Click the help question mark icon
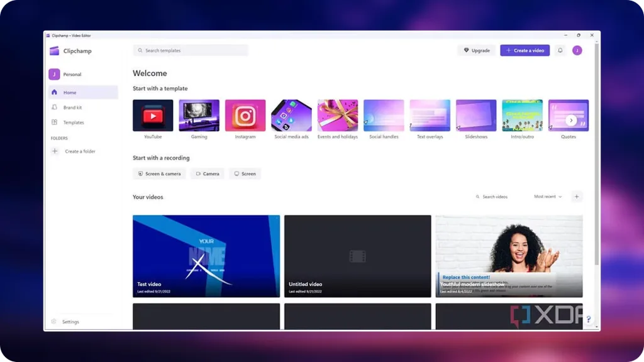Viewport: 644px width, 362px height. tap(589, 319)
